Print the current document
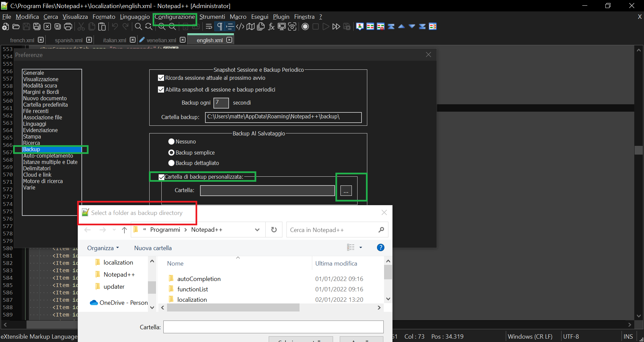 click(x=68, y=26)
